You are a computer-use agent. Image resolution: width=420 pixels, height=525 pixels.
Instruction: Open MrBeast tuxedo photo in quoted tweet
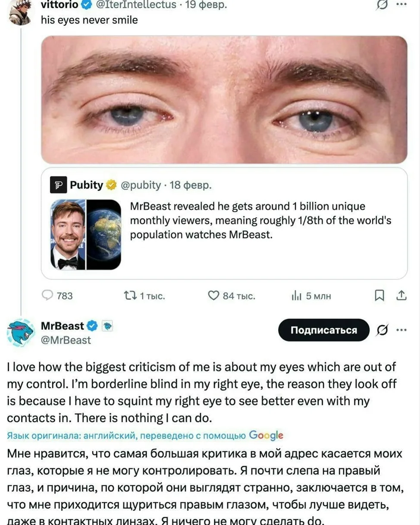[x=68, y=234]
